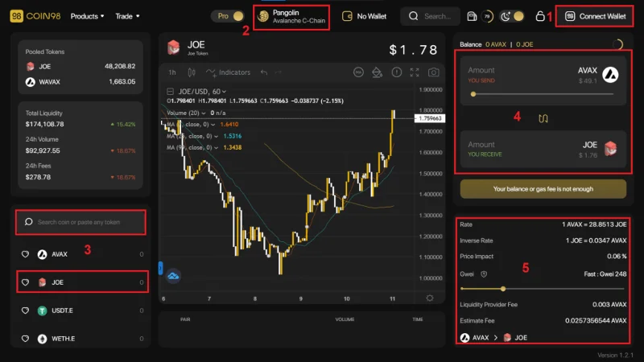
Task: Click the blue TradingView cloud logo
Action: [x=173, y=276]
